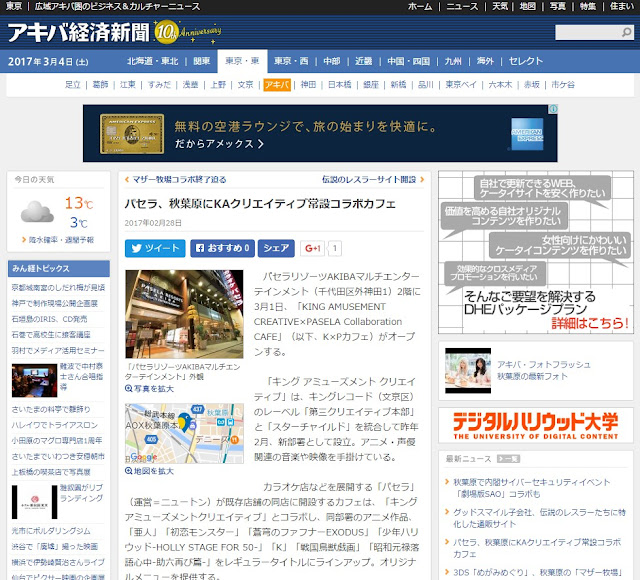Click the アキバ経済新聞 site logo
Screen dimensions: 640x580
click(79, 32)
